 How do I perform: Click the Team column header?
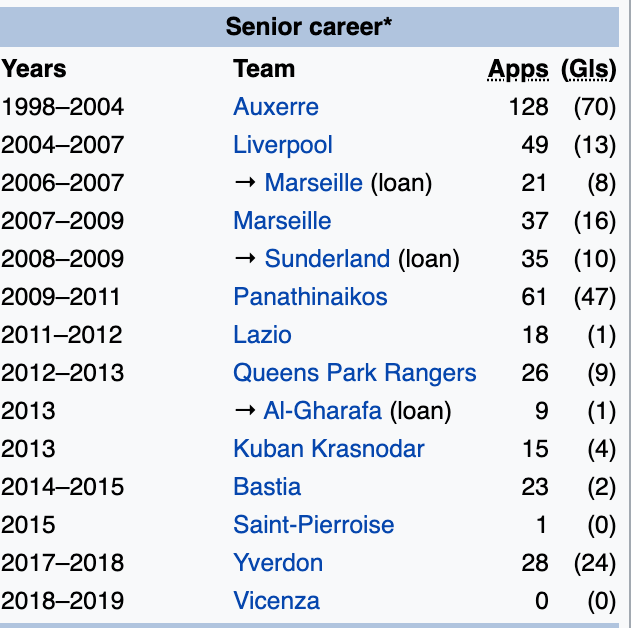(x=264, y=69)
